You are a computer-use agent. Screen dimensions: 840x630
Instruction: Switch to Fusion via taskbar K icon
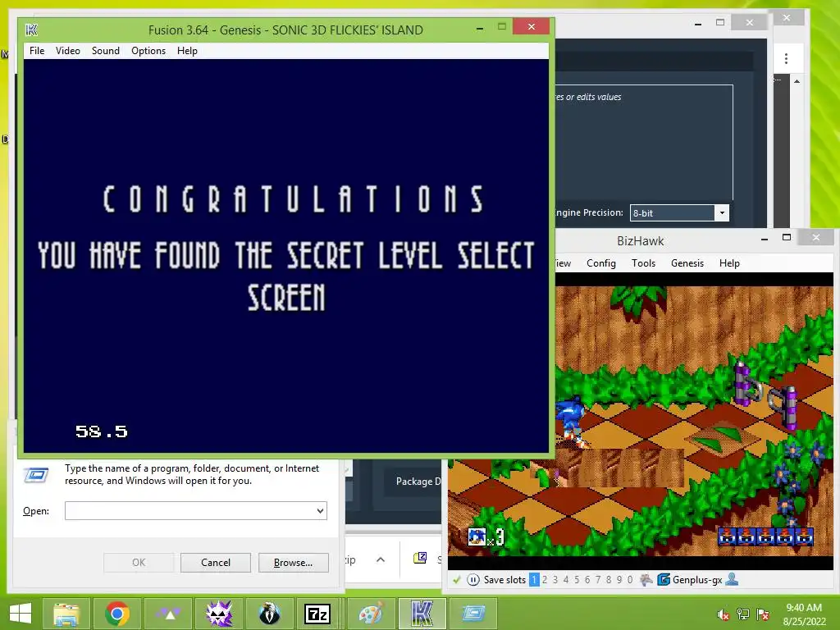point(422,614)
